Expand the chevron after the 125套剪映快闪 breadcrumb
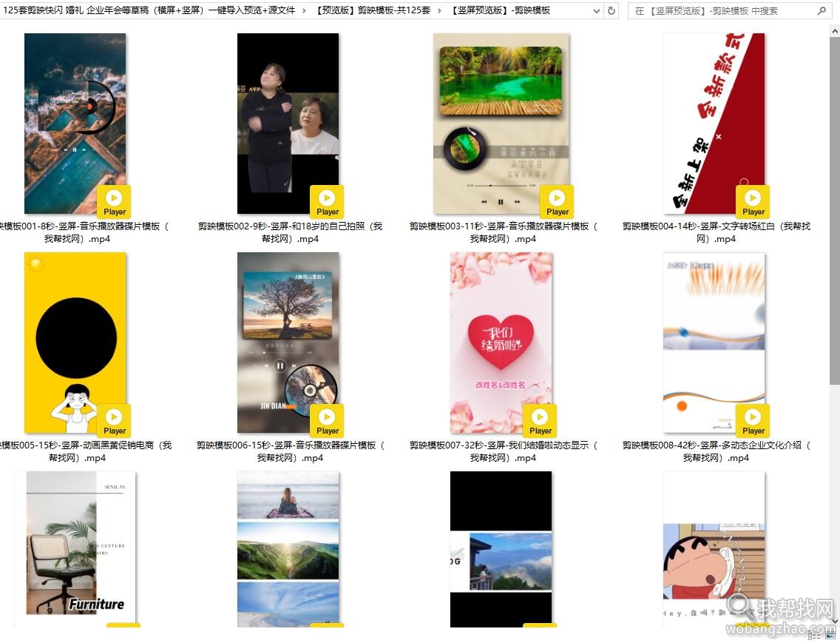840x643 pixels. (305, 10)
